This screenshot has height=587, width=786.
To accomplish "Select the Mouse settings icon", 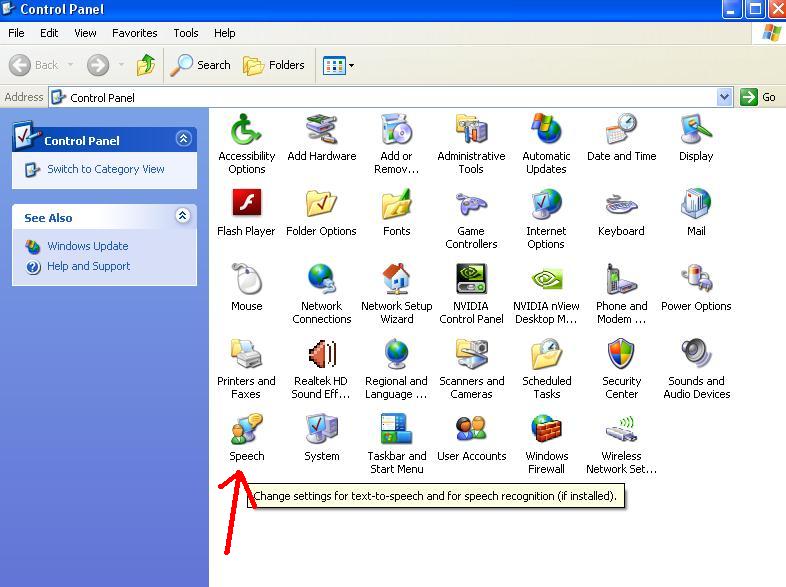I will click(x=246, y=279).
